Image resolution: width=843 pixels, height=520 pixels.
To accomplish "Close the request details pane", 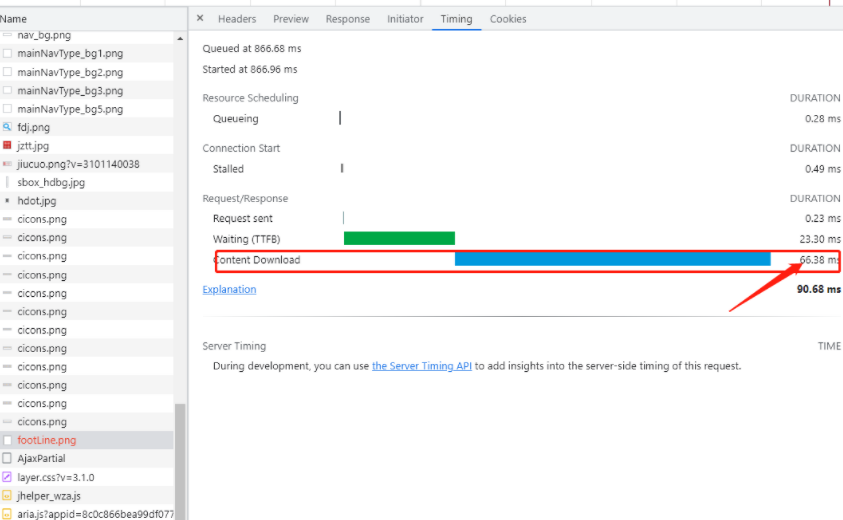I will 200,18.
